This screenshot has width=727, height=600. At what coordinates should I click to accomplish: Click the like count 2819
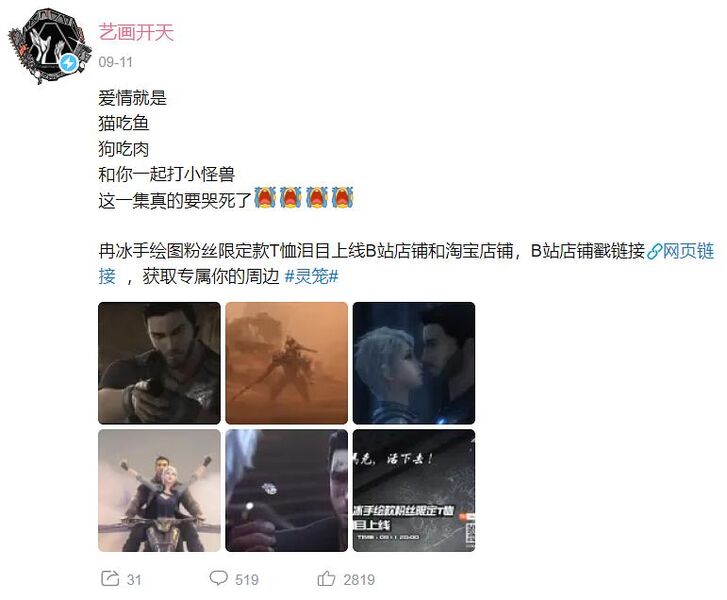pyautogui.click(x=359, y=580)
